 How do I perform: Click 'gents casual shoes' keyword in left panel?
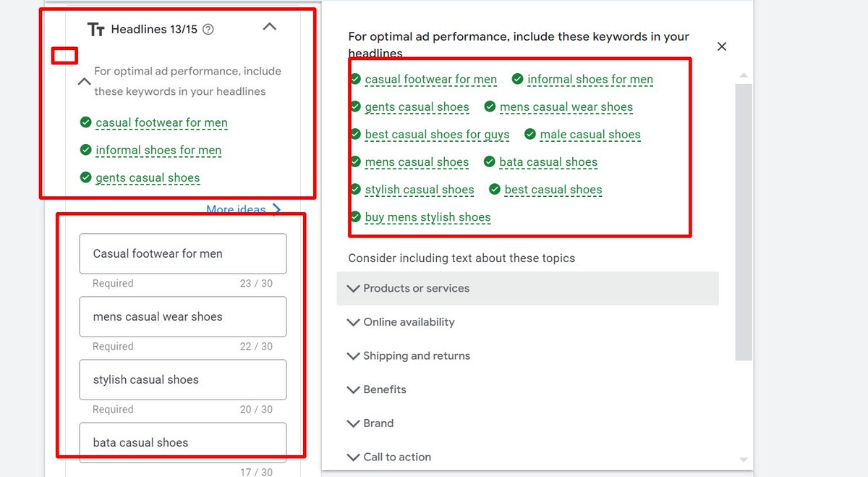pos(148,177)
